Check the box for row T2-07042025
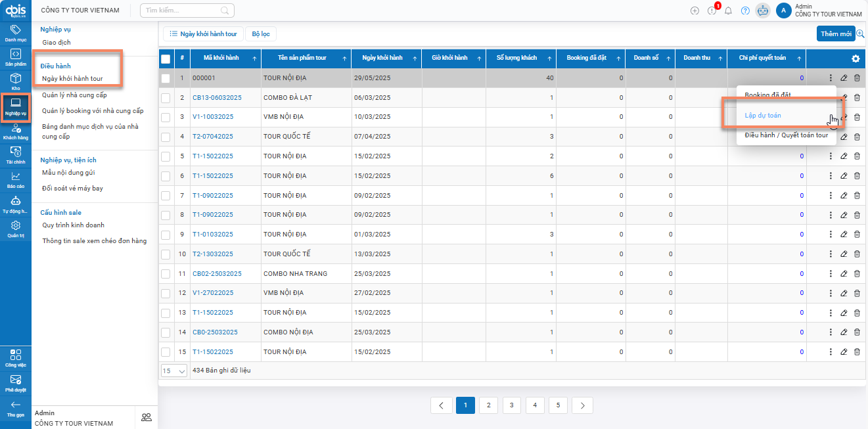The width and height of the screenshot is (868, 429). tap(166, 137)
